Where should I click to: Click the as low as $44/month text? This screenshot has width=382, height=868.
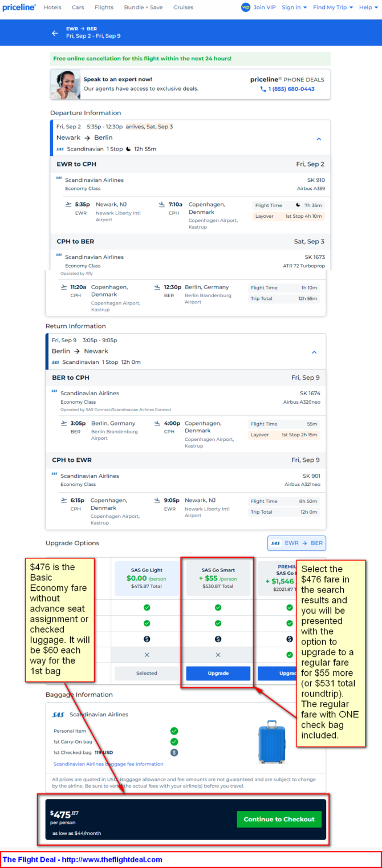pyautogui.click(x=77, y=833)
